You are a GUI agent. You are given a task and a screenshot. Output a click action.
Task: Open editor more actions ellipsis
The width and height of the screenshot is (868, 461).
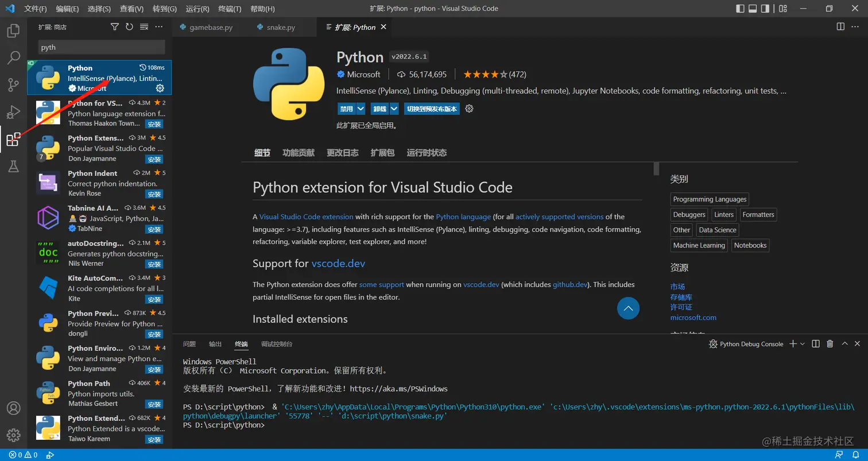click(855, 26)
